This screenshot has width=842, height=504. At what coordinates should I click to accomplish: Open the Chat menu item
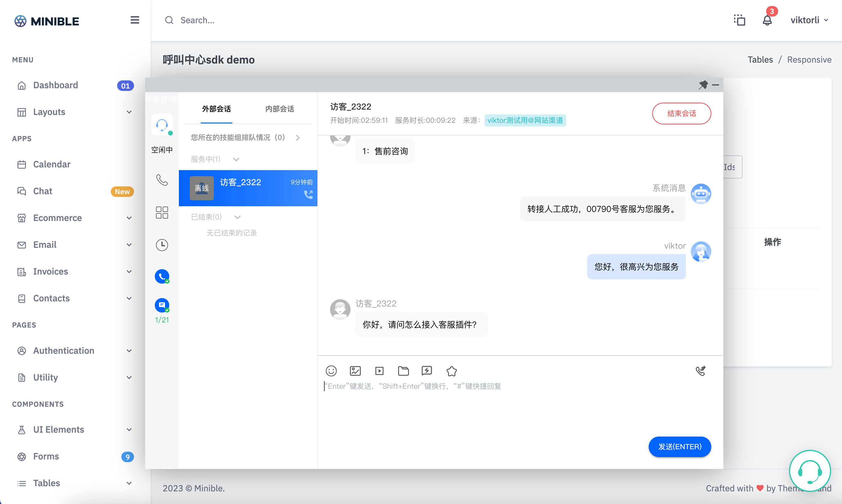42,191
